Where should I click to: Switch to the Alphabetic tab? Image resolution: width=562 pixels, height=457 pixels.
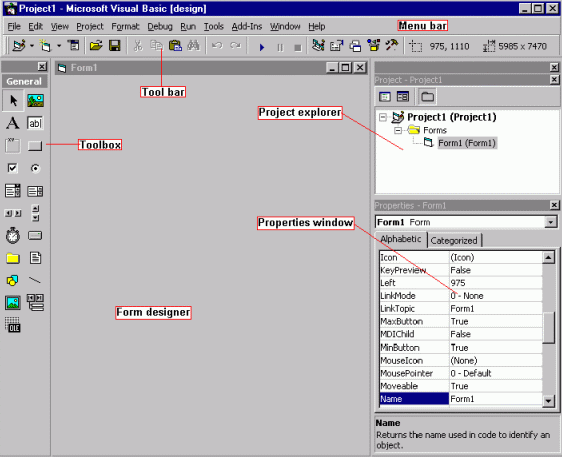pyautogui.click(x=401, y=239)
